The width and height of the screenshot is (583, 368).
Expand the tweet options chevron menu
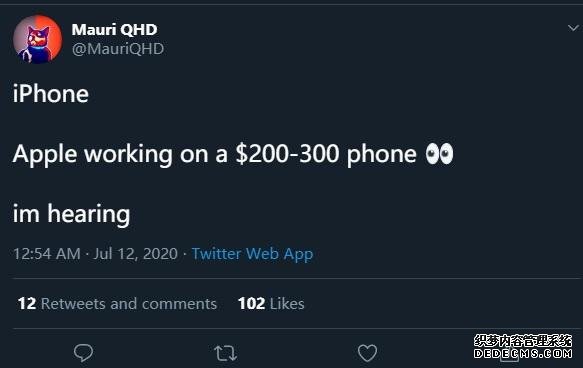point(573,28)
